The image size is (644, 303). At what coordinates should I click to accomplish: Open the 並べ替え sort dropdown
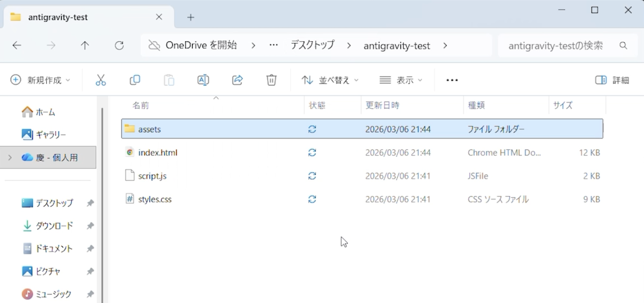[x=330, y=80]
